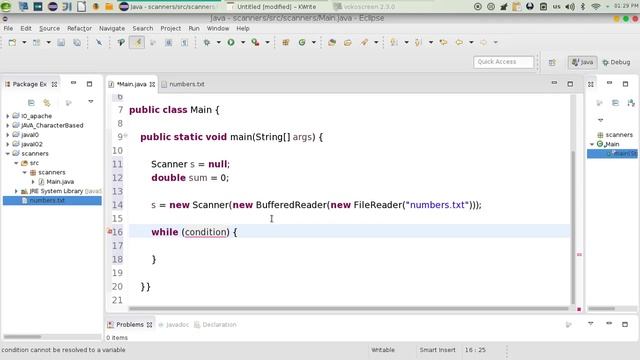
Task: Switch to the Javadoc tab
Action: tap(174, 324)
